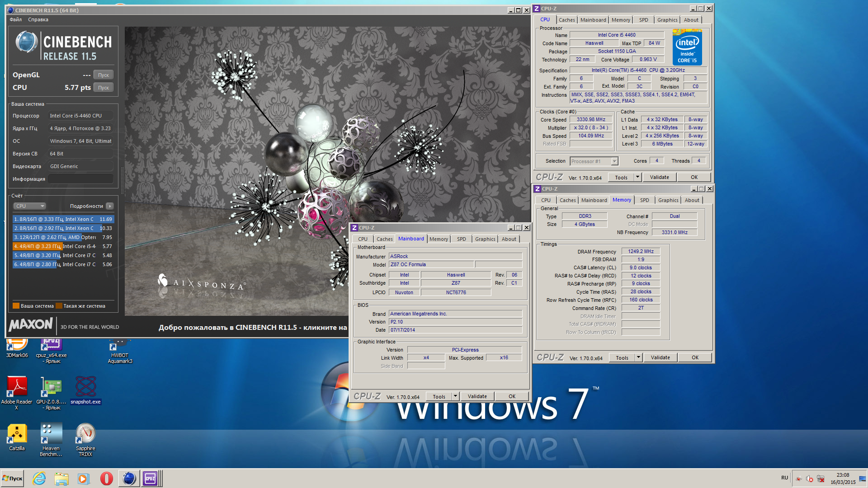The height and width of the screenshot is (488, 868).
Task: Launch Windows Media Player from the taskbar
Action: (83, 478)
